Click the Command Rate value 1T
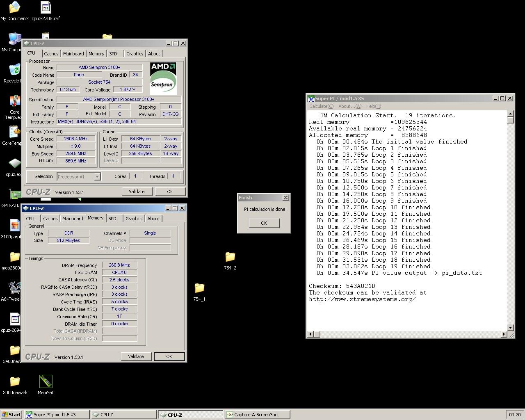The width and height of the screenshot is (525, 420). pyautogui.click(x=119, y=316)
